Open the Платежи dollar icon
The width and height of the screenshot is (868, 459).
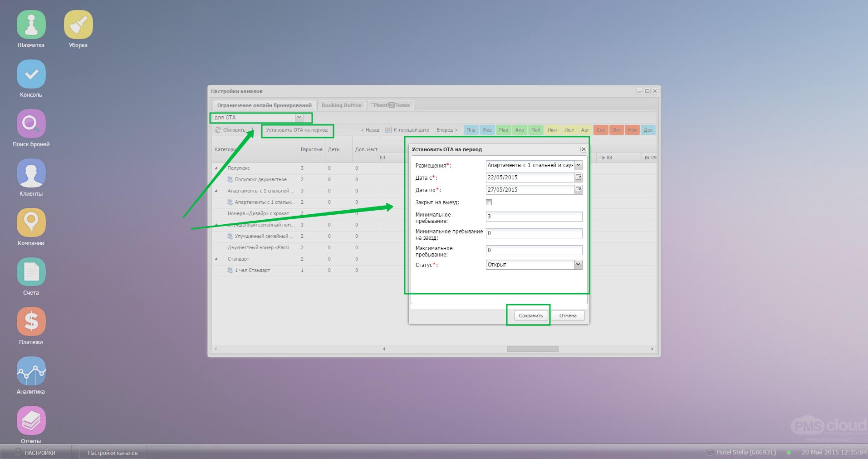click(31, 321)
